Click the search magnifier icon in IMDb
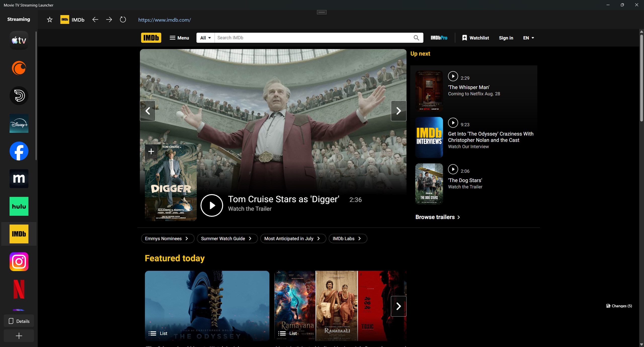Screen dimensions: 644x347 point(416,38)
